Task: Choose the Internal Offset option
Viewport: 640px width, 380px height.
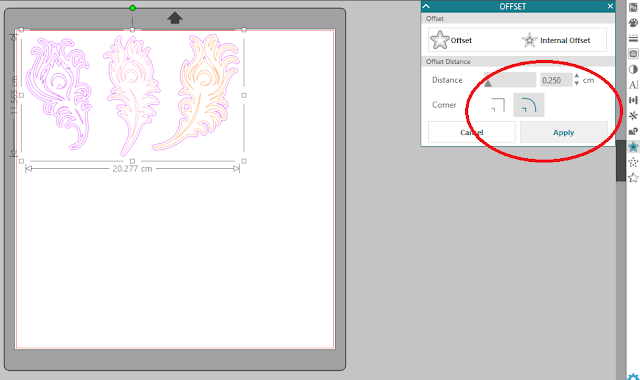Action: [556, 40]
